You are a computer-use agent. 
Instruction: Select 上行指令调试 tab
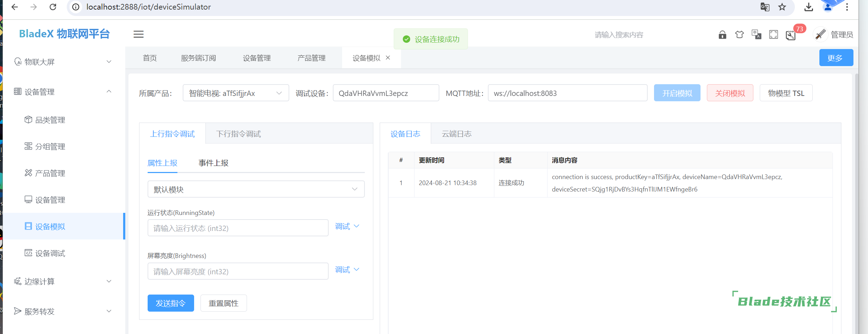point(172,134)
